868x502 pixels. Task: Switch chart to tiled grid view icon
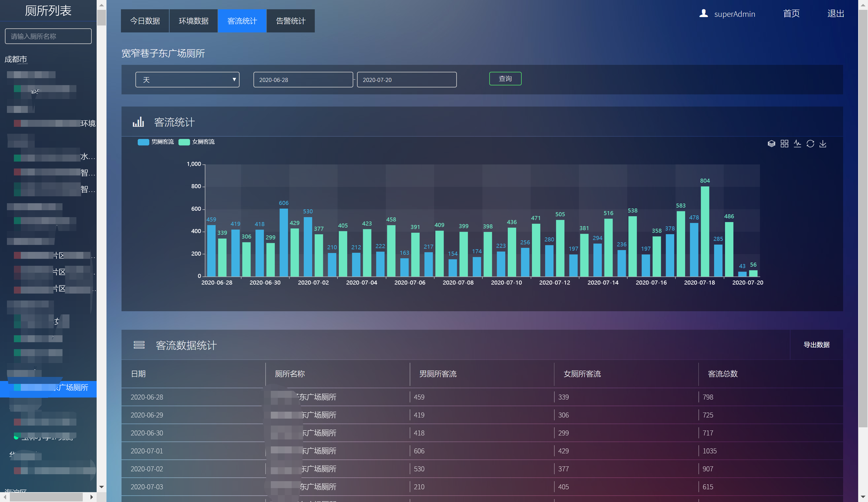click(x=784, y=144)
